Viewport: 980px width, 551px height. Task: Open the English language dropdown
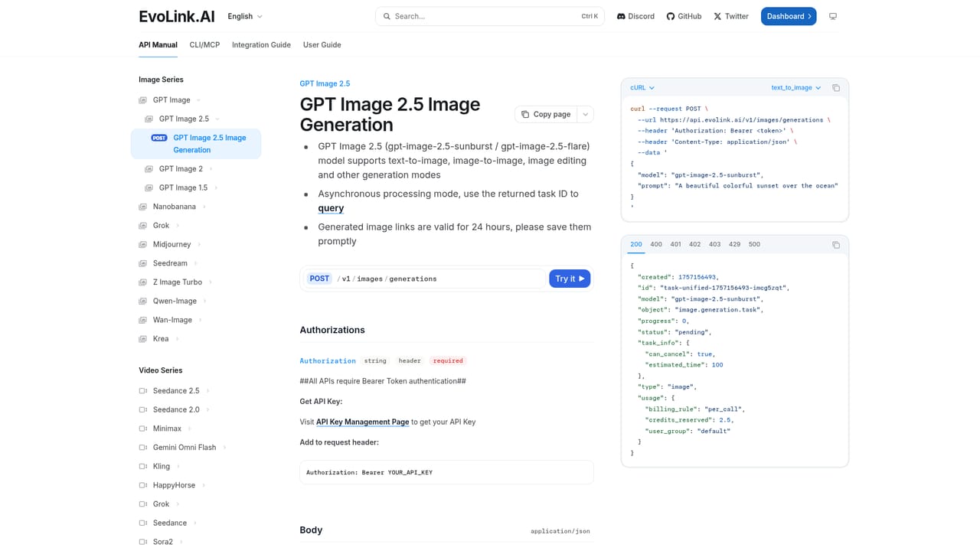(x=245, y=16)
